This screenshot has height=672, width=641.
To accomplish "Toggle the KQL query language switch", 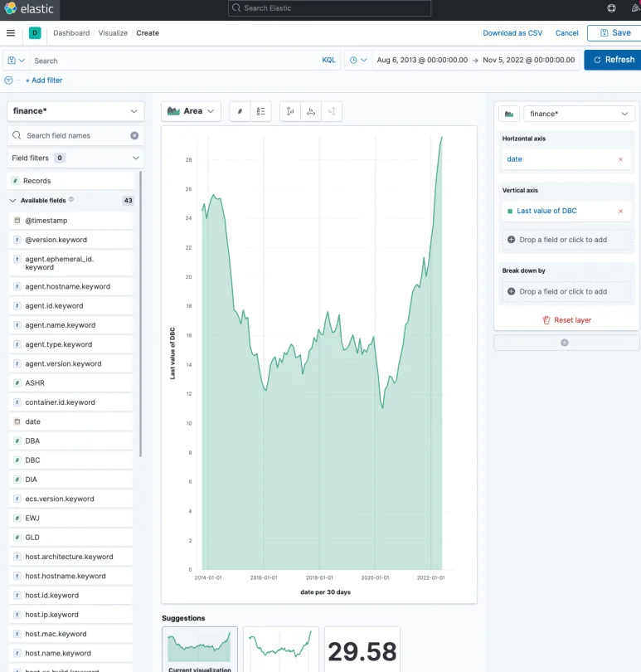I will (329, 61).
